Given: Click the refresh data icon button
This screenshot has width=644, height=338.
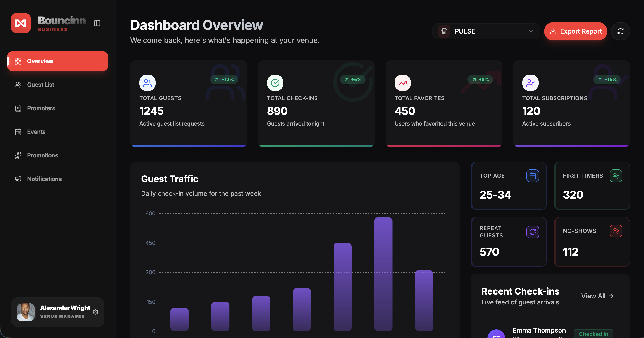Looking at the screenshot, I should pyautogui.click(x=620, y=31).
